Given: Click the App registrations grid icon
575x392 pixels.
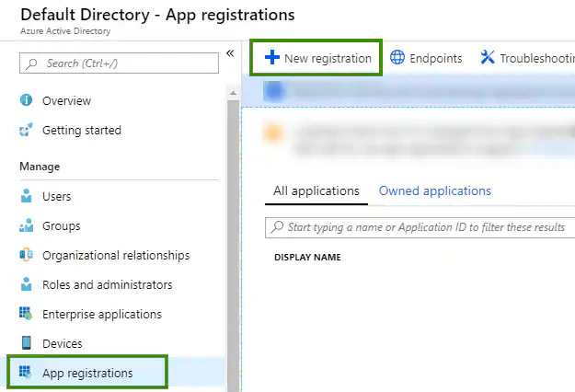Looking at the screenshot, I should (26, 372).
